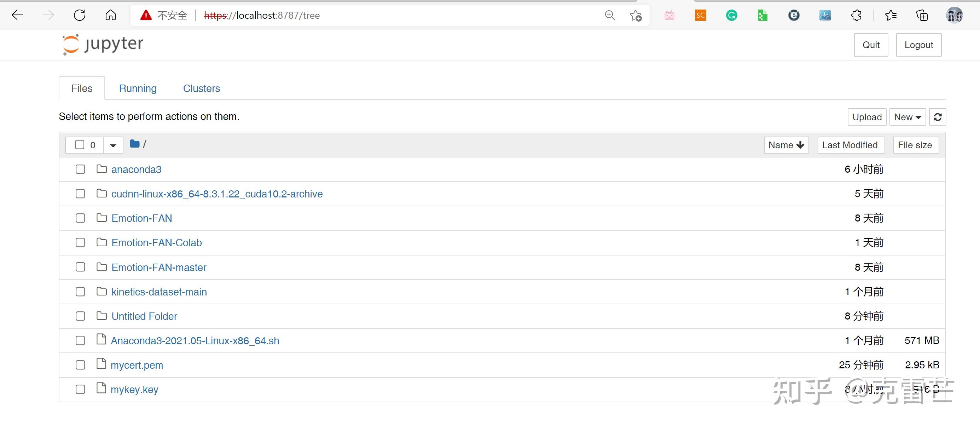
Task: Sort files by Name
Action: (785, 145)
